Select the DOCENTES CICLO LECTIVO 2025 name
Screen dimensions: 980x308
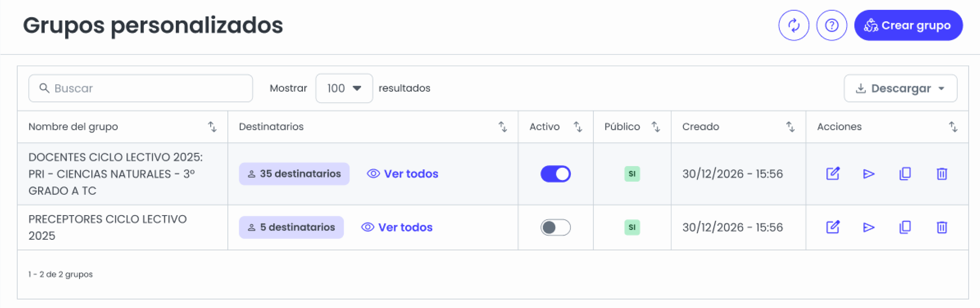point(116,174)
